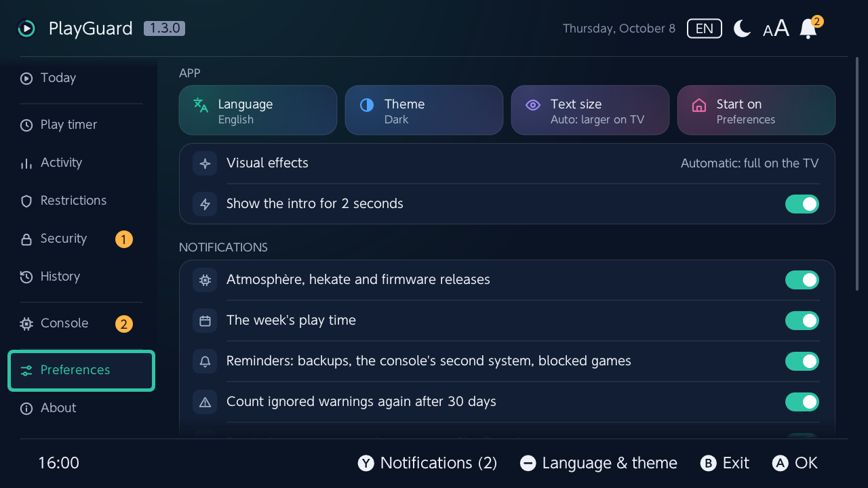Open the Text size card
Image resolution: width=868 pixels, height=488 pixels.
[590, 110]
